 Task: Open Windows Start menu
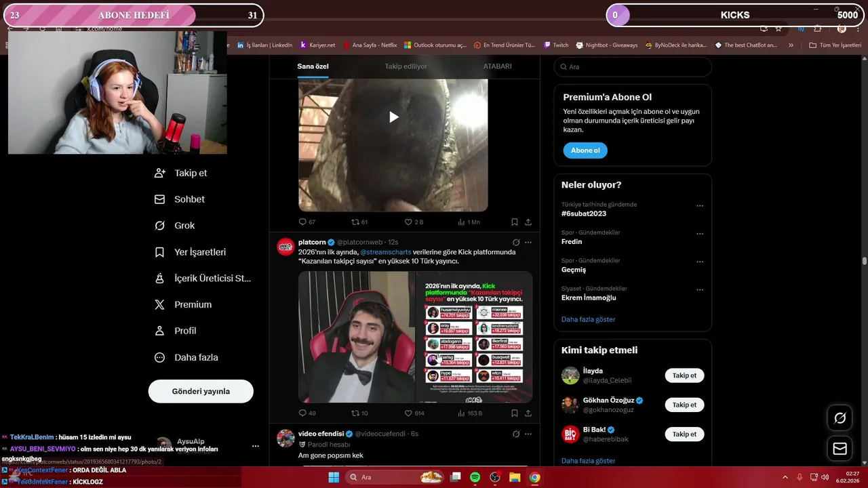[334, 477]
